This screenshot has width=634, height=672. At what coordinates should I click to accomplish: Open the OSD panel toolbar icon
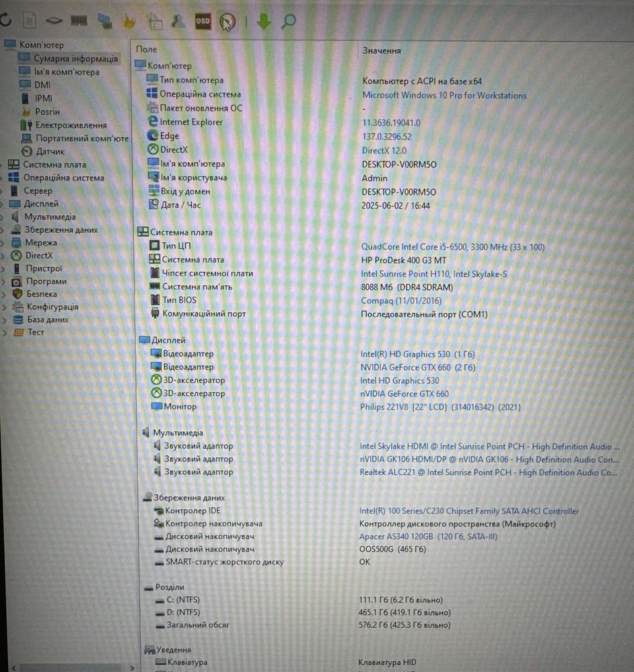pyautogui.click(x=203, y=21)
